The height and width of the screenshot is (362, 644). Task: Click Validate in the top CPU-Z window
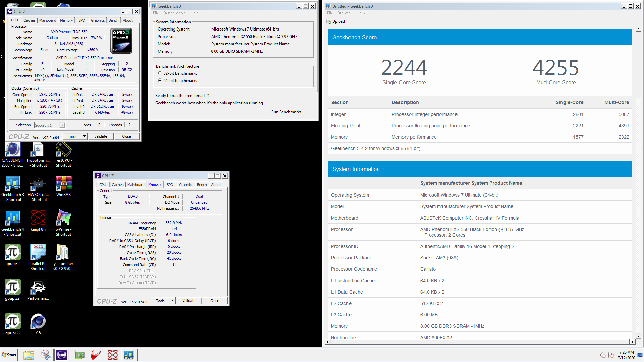(x=101, y=136)
